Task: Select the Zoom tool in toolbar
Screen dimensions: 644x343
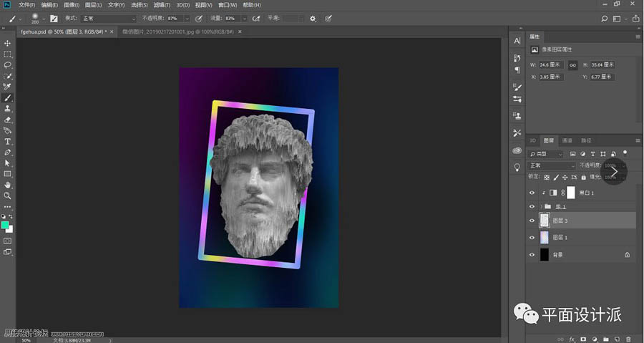Action: (8, 195)
